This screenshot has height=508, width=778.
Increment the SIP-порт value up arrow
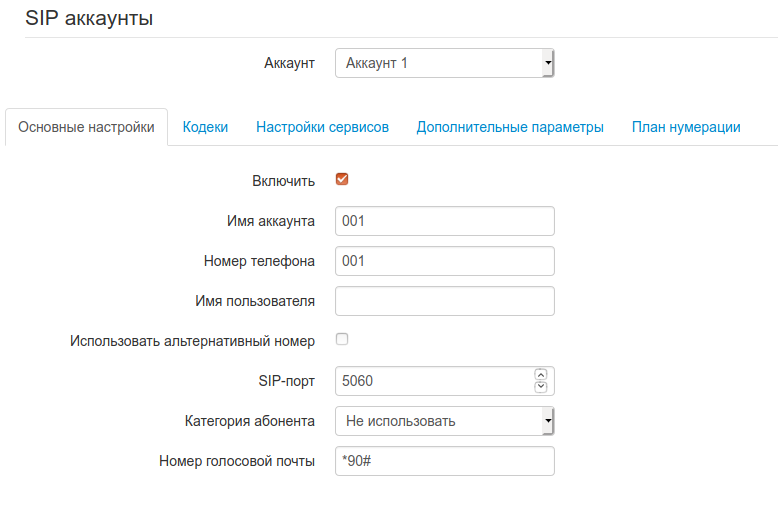click(541, 375)
